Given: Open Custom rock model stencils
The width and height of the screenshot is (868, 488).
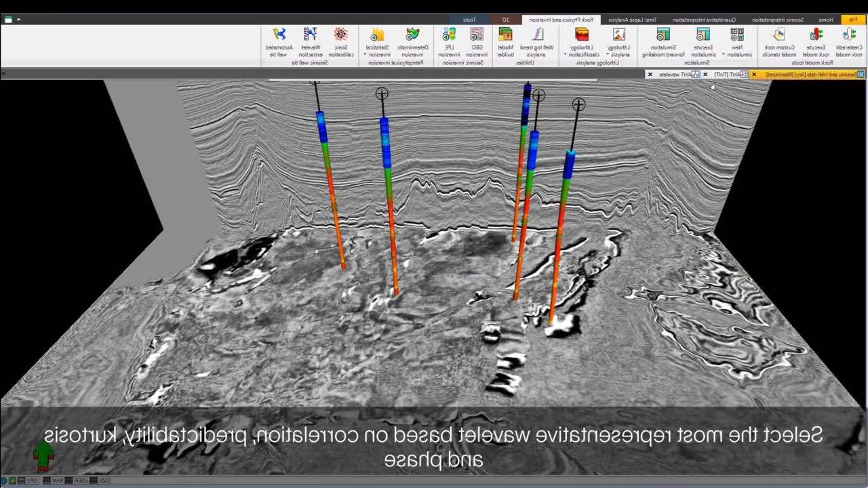Looking at the screenshot, I should pos(778,41).
